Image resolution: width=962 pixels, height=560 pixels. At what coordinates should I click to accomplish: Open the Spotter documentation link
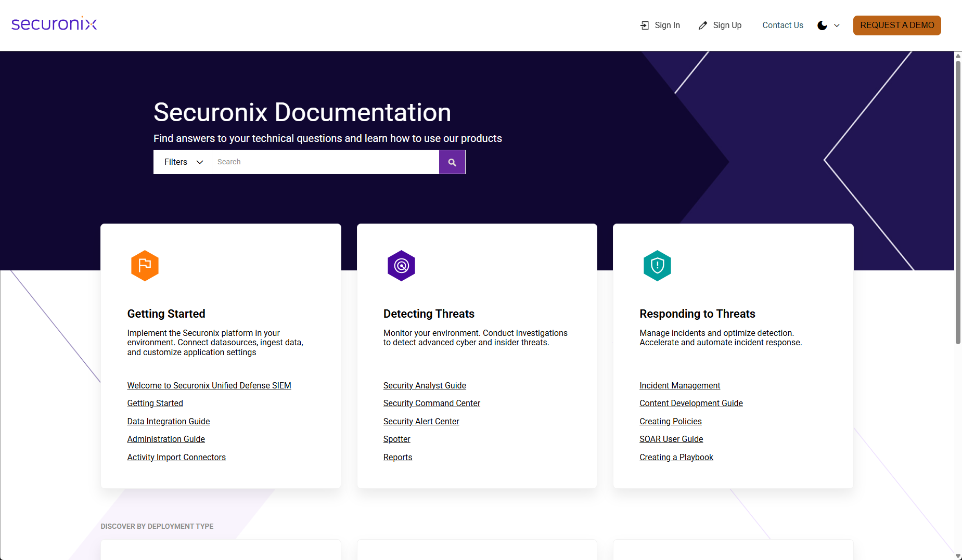(396, 439)
